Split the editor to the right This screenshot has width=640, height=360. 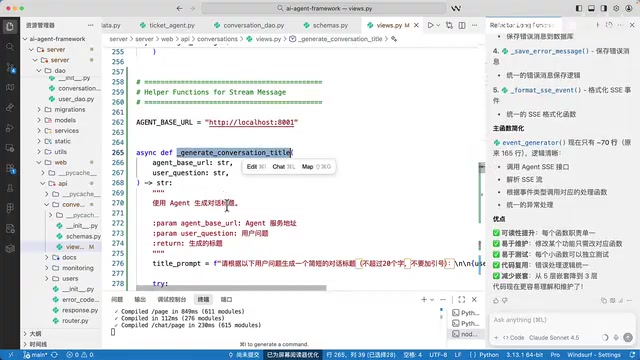[462, 25]
